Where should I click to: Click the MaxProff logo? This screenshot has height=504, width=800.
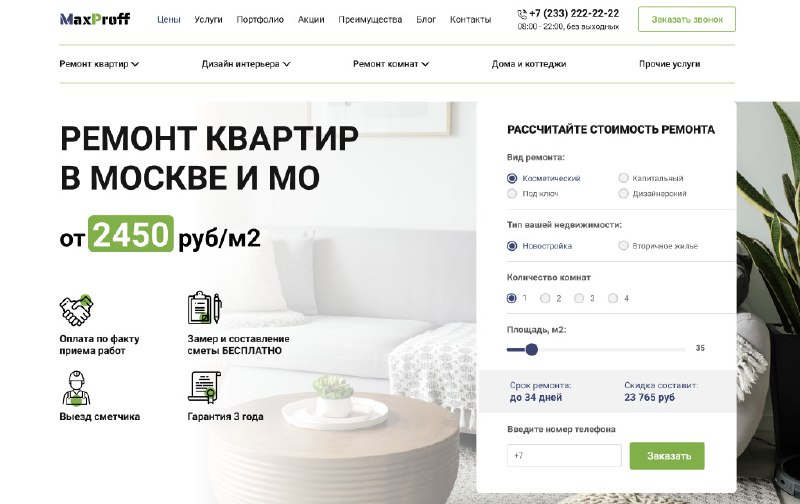95,19
